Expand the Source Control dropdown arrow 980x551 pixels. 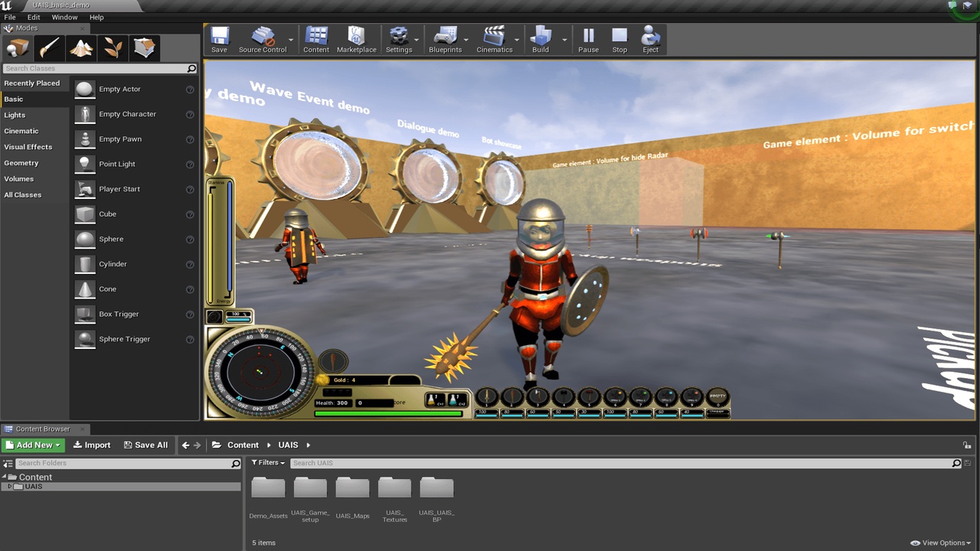pyautogui.click(x=291, y=40)
